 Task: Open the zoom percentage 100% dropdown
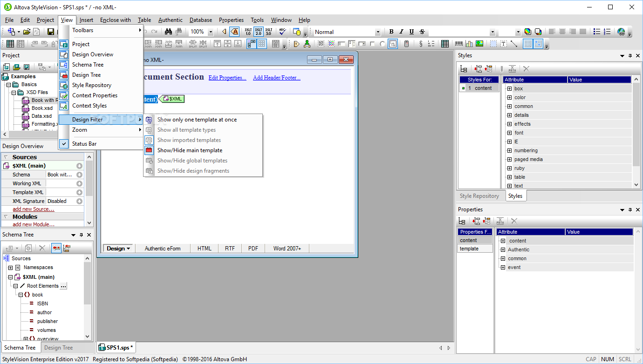210,32
